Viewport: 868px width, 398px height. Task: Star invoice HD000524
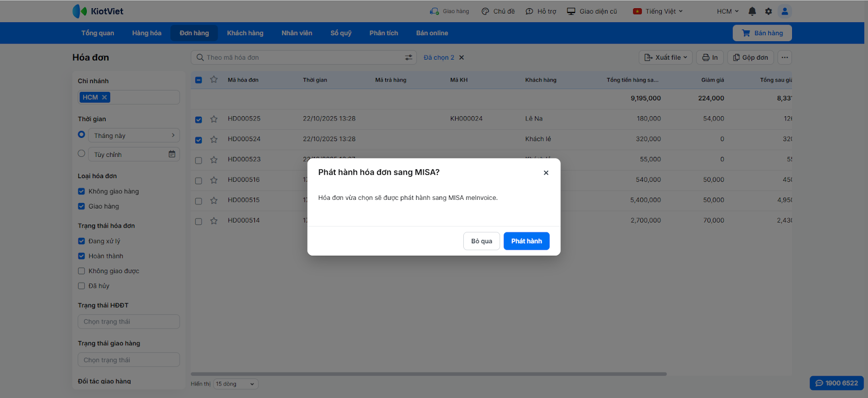point(214,140)
